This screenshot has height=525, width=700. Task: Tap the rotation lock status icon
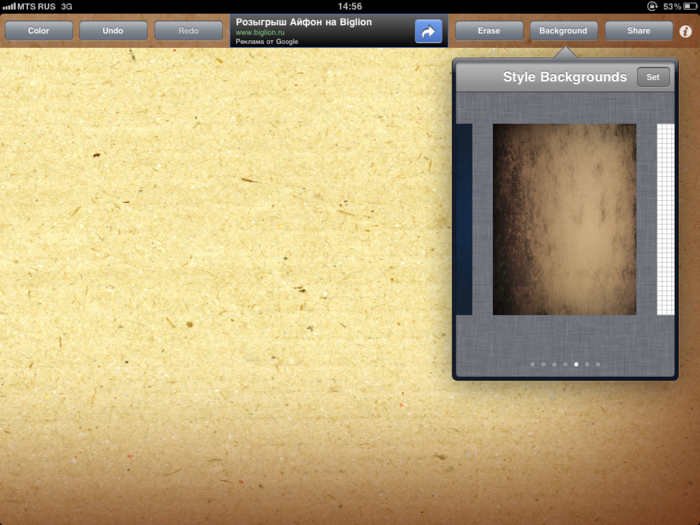[x=652, y=6]
